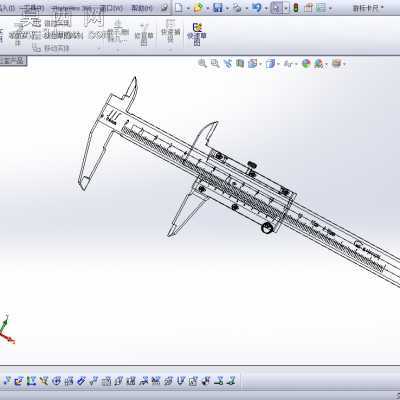
Task: Expand the Undo history dropdown arrow
Action: click(266, 8)
